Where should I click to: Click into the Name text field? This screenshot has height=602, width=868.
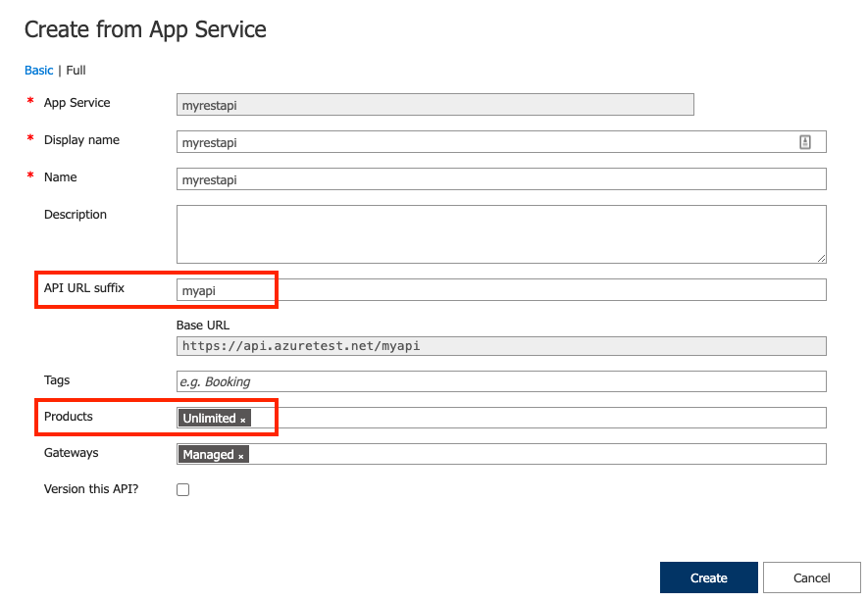(x=501, y=179)
